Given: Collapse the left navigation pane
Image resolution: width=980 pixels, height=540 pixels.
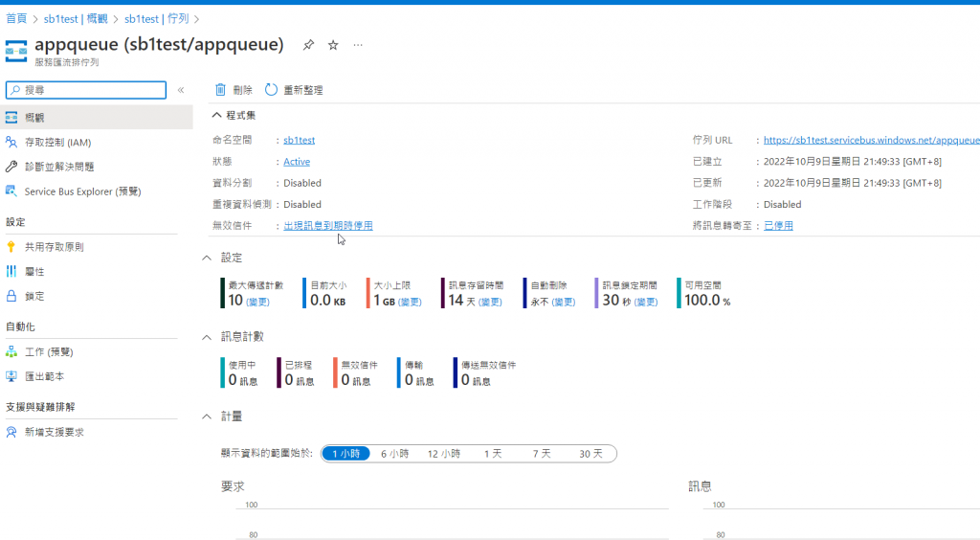Looking at the screenshot, I should pos(181,90).
